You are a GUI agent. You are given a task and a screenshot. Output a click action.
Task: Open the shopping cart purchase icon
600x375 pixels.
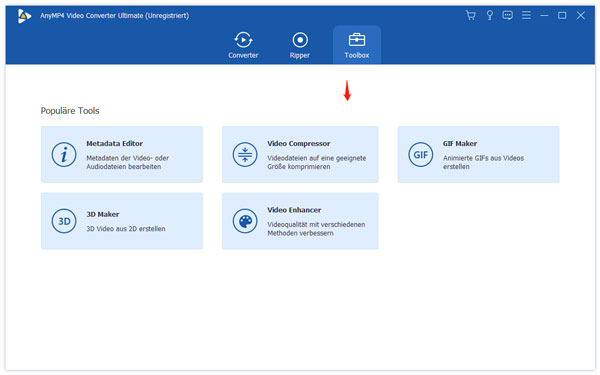(470, 15)
